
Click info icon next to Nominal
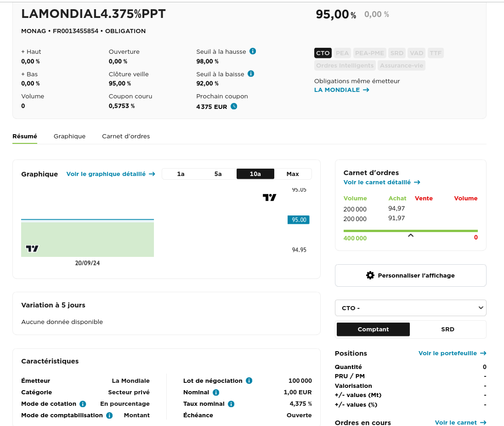(216, 392)
